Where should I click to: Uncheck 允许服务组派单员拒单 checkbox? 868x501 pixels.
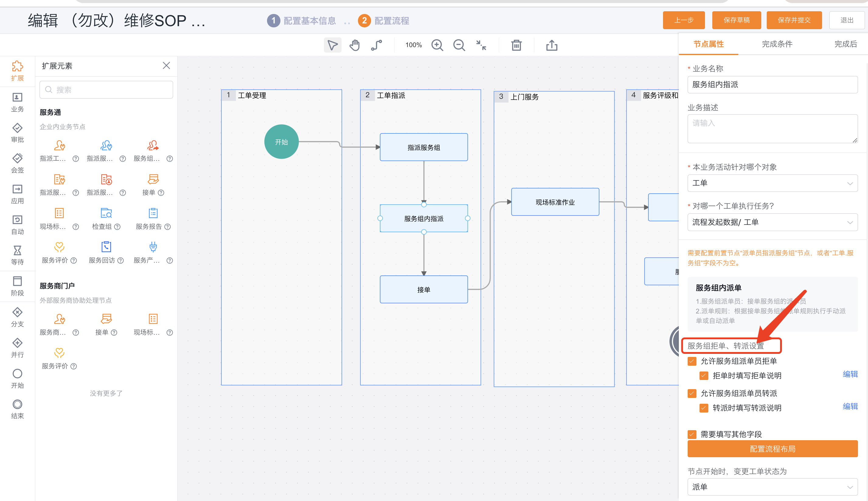[692, 361]
